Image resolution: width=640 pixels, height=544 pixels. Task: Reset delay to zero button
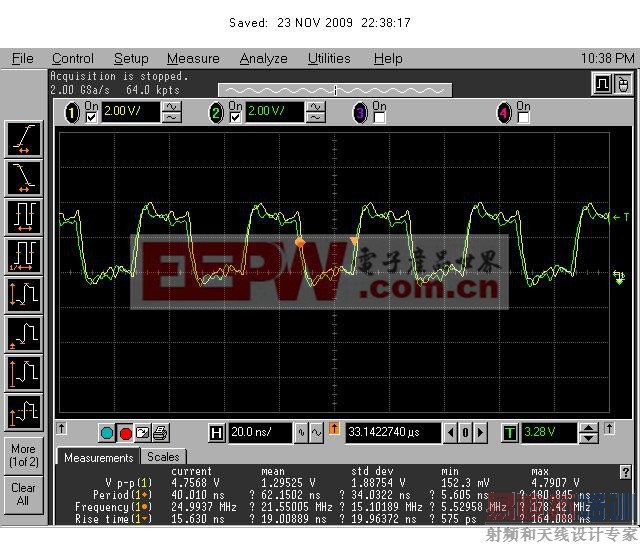pyautogui.click(x=465, y=433)
